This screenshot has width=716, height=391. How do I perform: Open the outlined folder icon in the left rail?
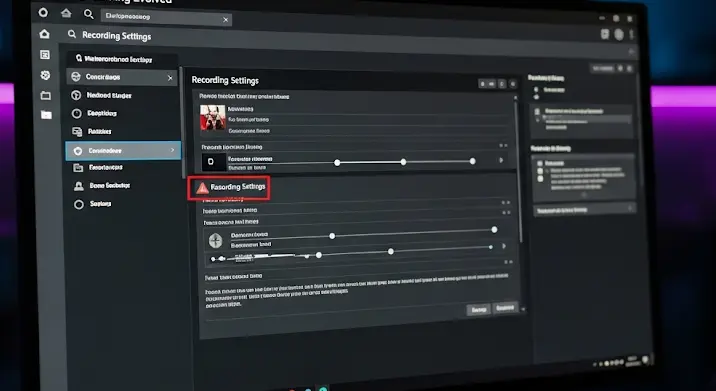click(x=46, y=95)
